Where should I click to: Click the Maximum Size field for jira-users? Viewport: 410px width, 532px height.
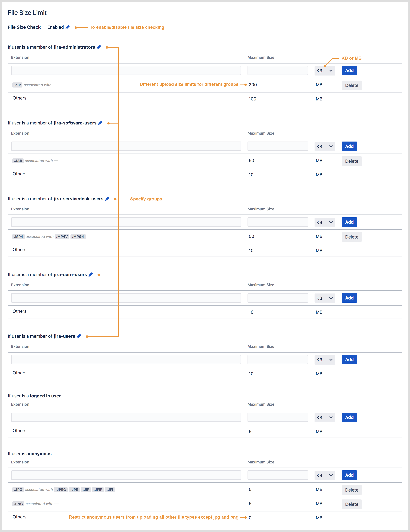point(277,360)
